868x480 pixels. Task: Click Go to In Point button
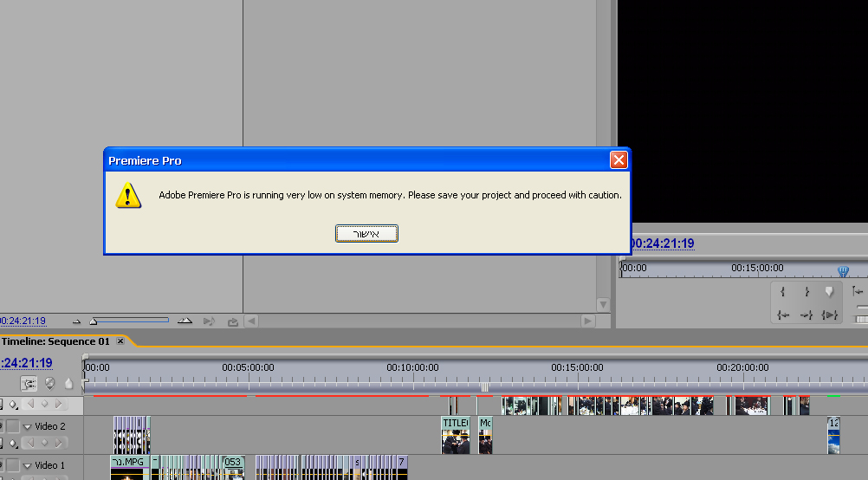[783, 315]
